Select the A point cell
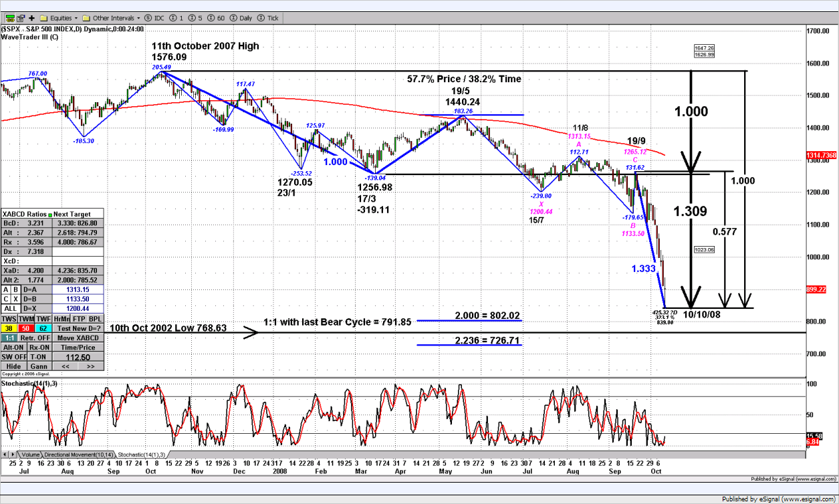This screenshot has width=839, height=504. pyautogui.click(x=6, y=289)
